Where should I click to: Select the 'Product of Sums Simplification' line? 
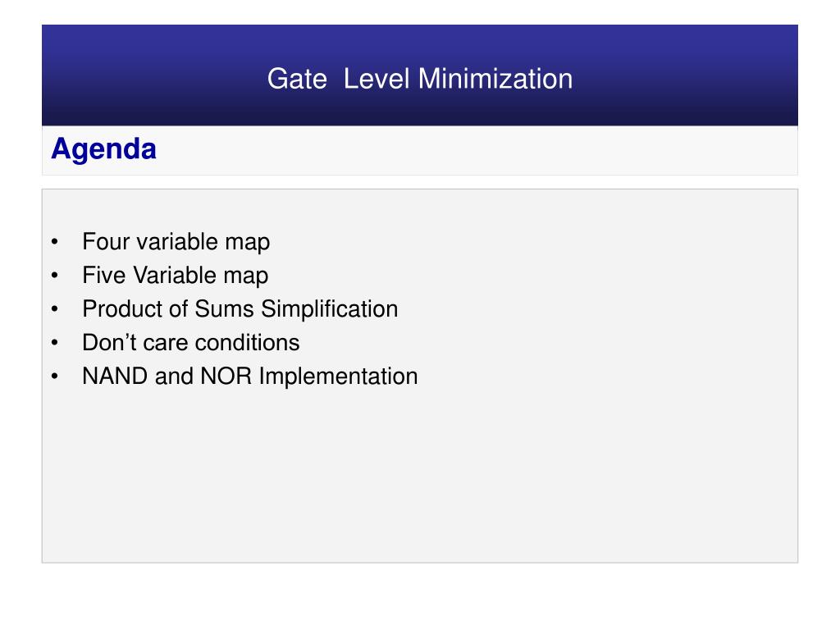[240, 309]
